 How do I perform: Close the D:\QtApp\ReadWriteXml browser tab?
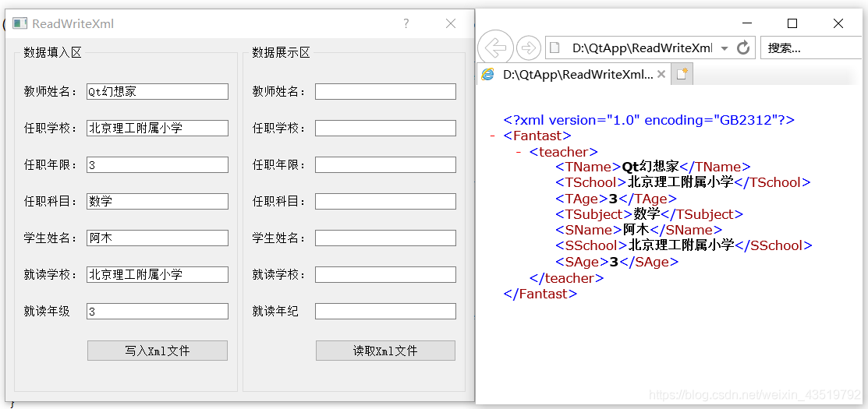(x=661, y=75)
